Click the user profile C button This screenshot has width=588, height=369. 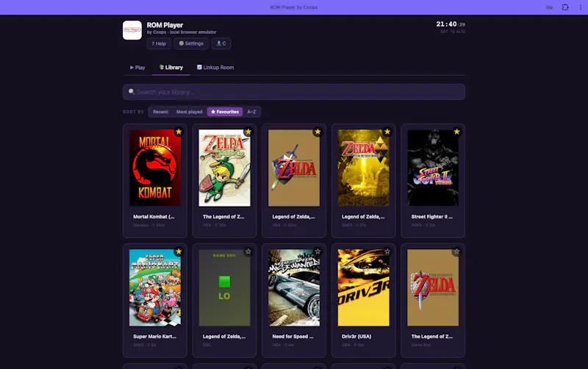(221, 43)
